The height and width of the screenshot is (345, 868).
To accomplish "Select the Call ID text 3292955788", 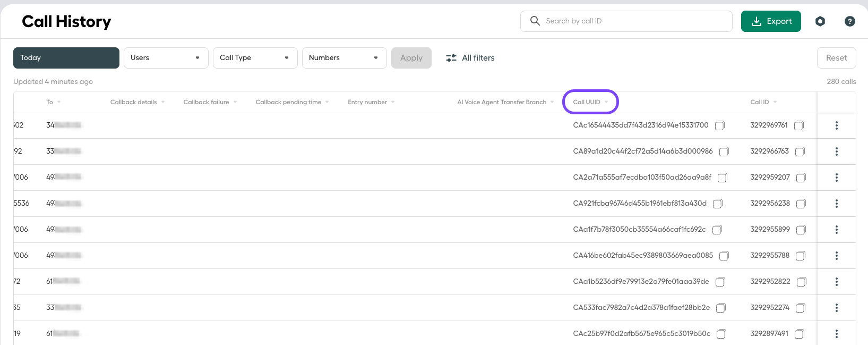I will click(770, 256).
